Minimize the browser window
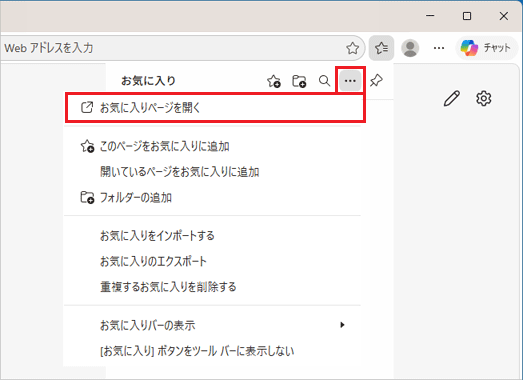Screen dimensions: 523x380 430,16
